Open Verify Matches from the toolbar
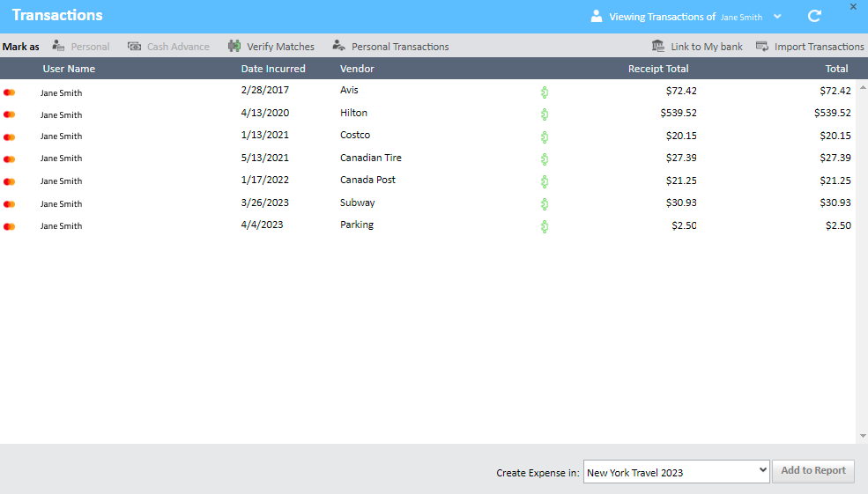 pyautogui.click(x=271, y=47)
